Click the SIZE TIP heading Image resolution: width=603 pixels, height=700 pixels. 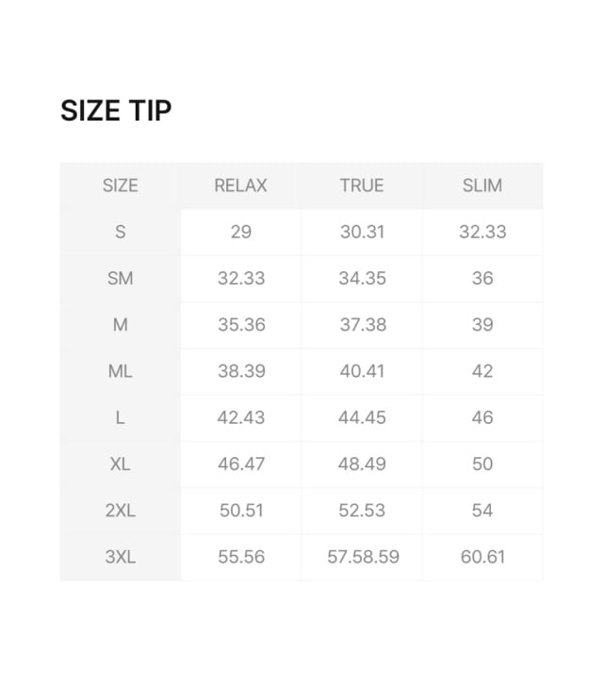116,111
